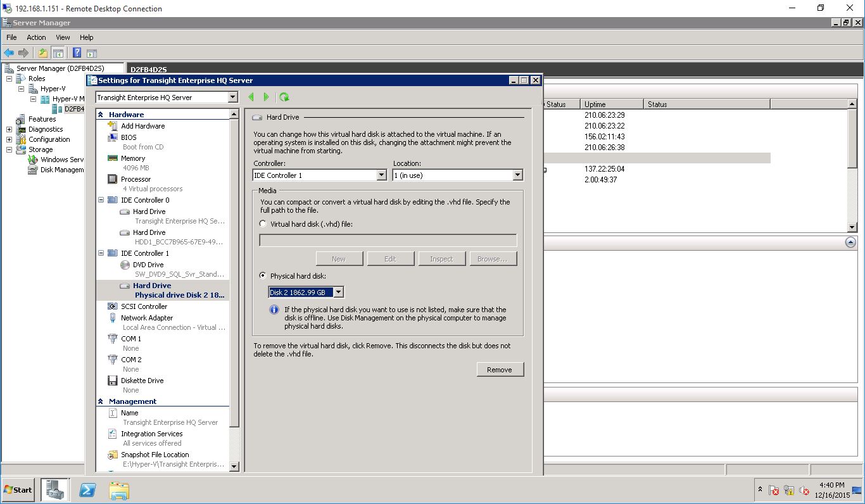Select the Name item under Management
The width and height of the screenshot is (865, 504).
point(129,413)
